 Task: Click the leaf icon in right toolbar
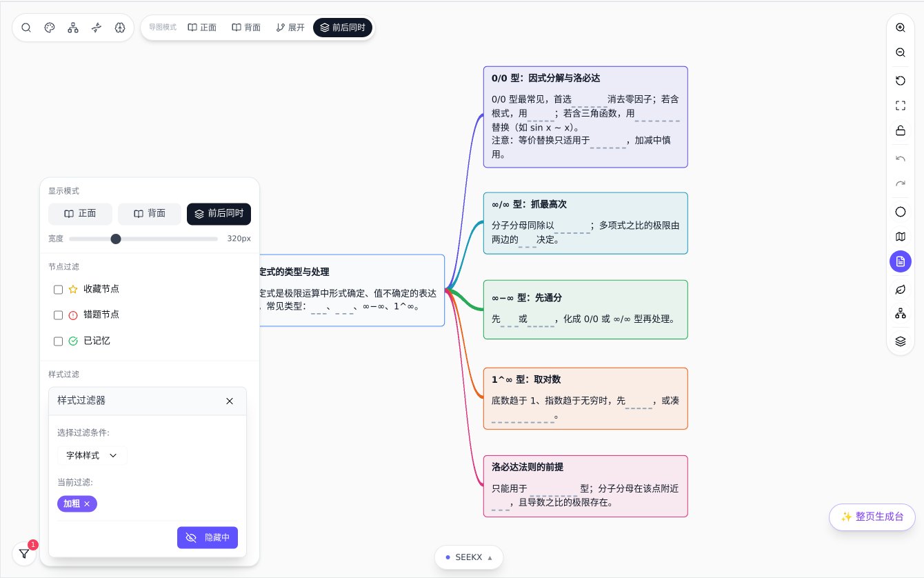click(x=901, y=289)
